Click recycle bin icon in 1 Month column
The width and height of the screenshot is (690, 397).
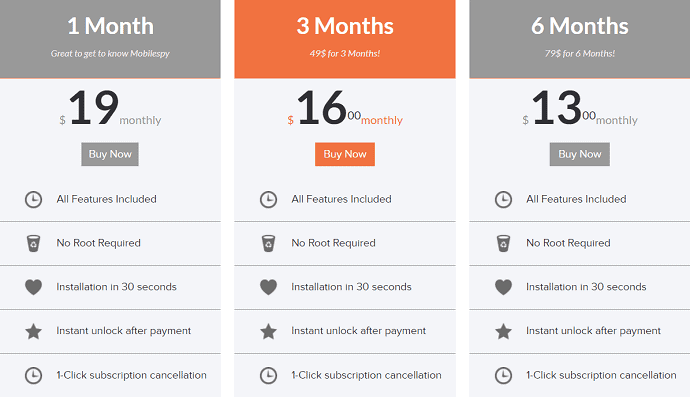[33, 243]
